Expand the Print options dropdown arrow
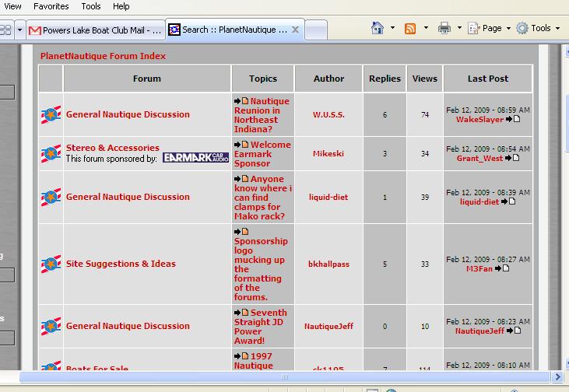The image size is (569, 392). pos(459,27)
